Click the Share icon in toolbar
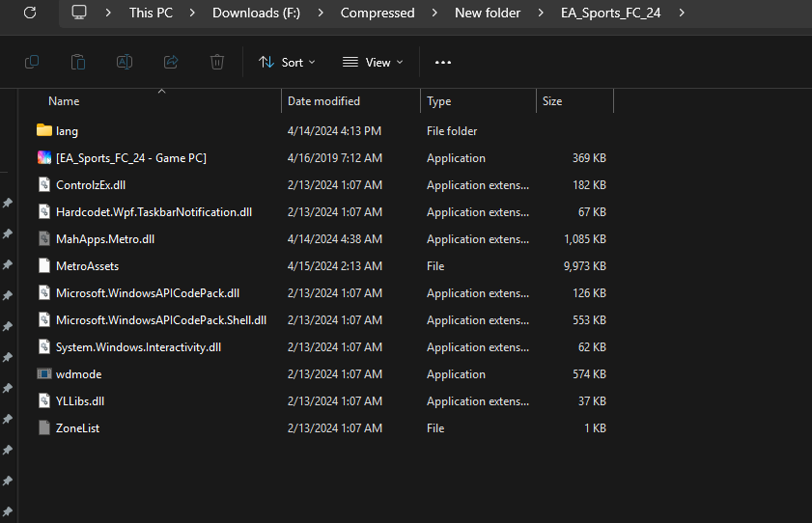 171,62
